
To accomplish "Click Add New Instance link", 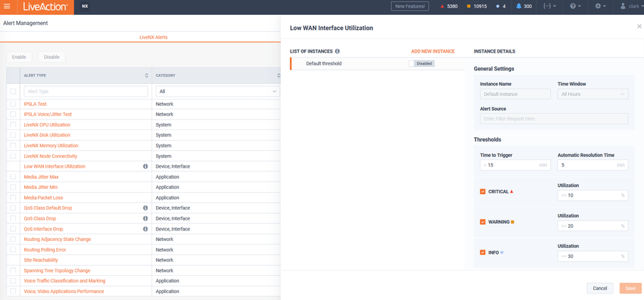I will point(433,51).
